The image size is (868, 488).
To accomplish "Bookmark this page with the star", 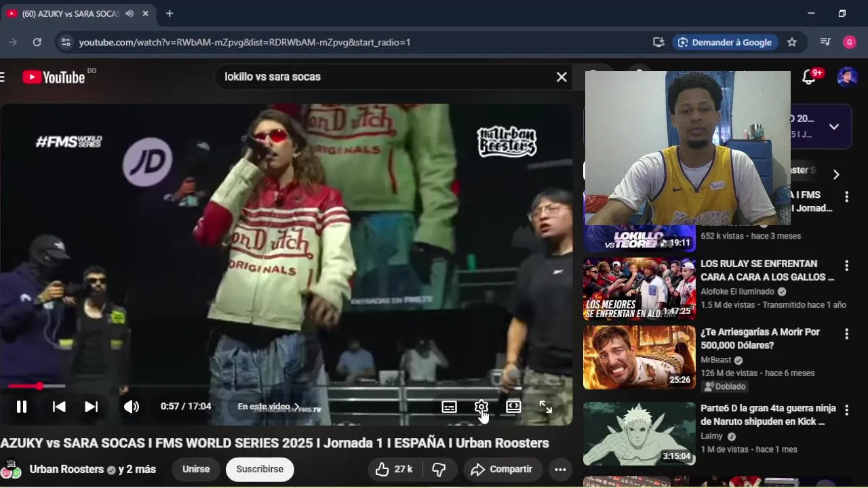I will (x=791, y=42).
